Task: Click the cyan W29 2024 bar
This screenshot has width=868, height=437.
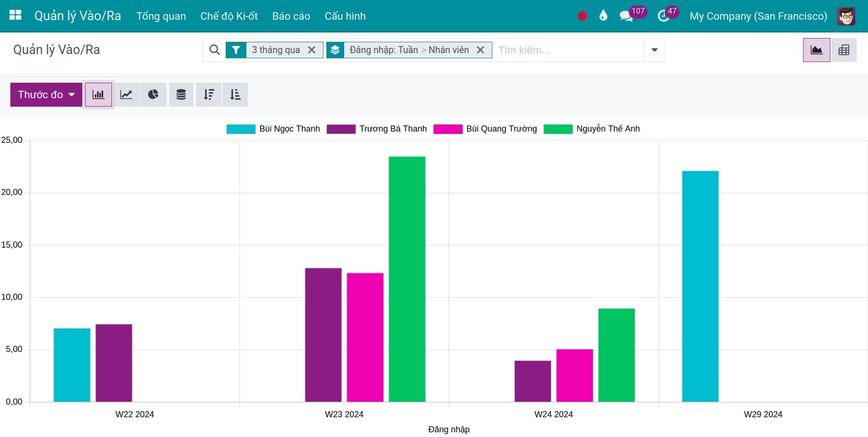Action: [x=700, y=286]
